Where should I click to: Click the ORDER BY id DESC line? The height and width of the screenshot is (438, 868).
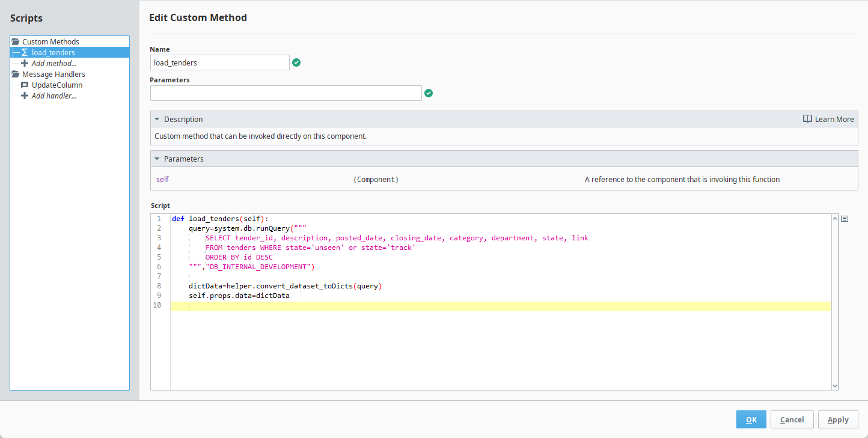pos(239,257)
